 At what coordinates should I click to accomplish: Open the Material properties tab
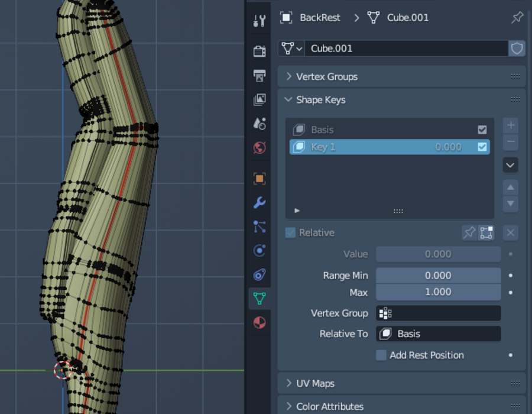tap(259, 323)
